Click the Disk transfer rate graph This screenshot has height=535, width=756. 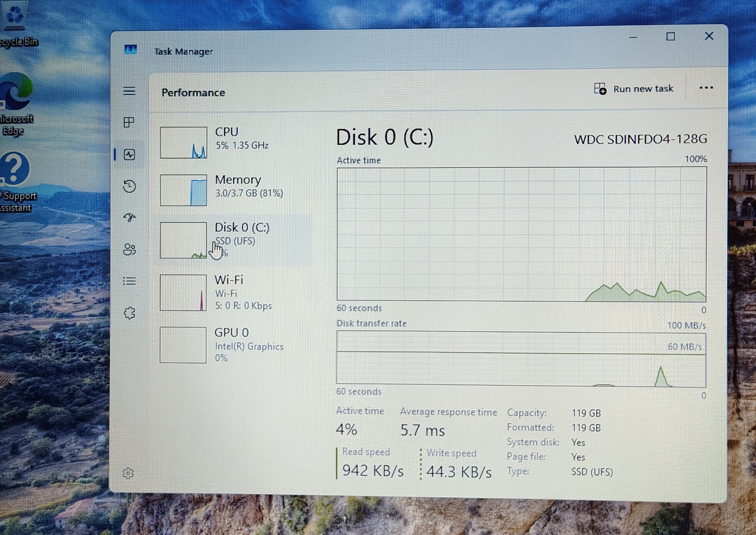pyautogui.click(x=521, y=359)
